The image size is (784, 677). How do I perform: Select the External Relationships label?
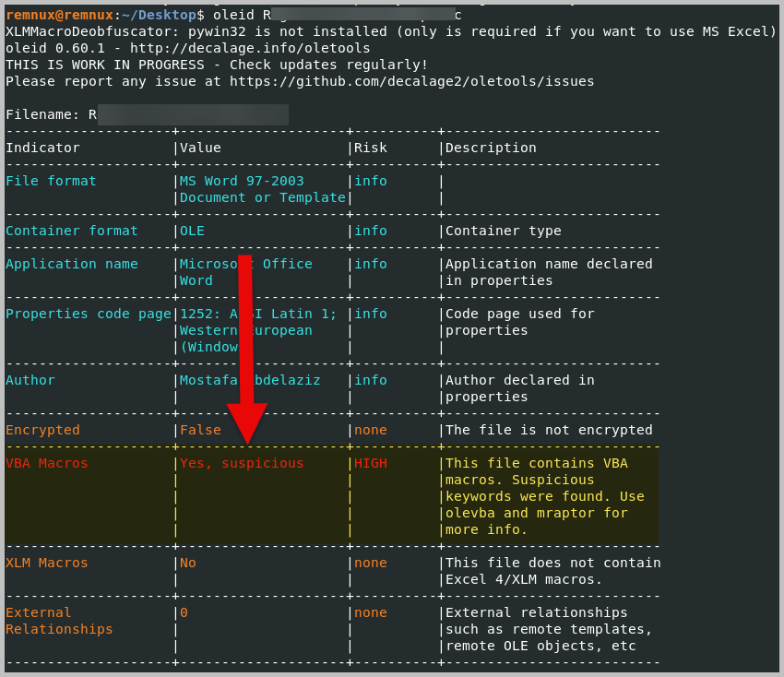click(x=59, y=621)
